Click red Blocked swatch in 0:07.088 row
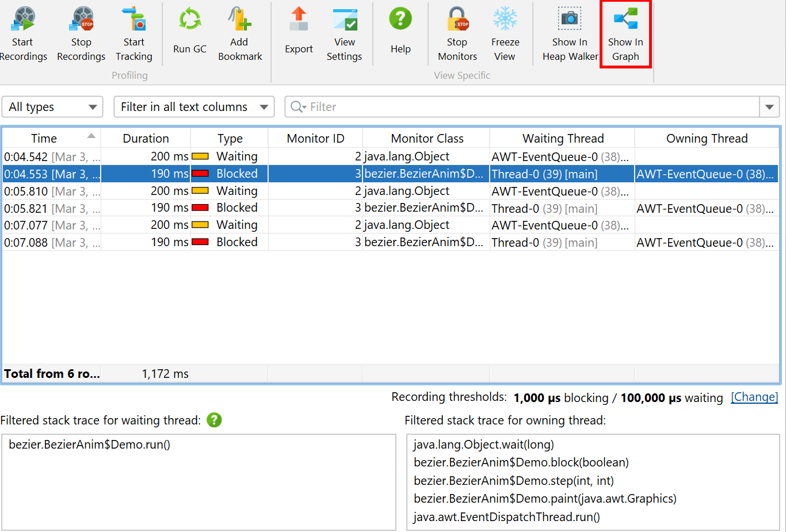The image size is (786, 532). (x=200, y=242)
